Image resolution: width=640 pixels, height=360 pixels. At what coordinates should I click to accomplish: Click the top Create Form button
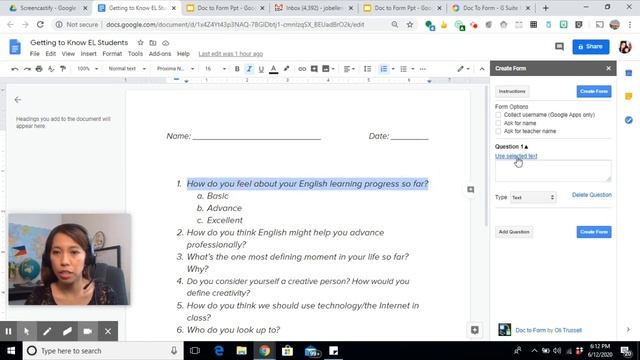click(594, 91)
